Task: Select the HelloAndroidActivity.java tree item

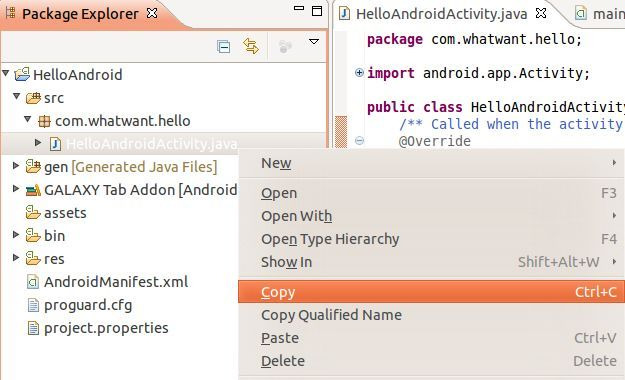Action: pos(152,144)
